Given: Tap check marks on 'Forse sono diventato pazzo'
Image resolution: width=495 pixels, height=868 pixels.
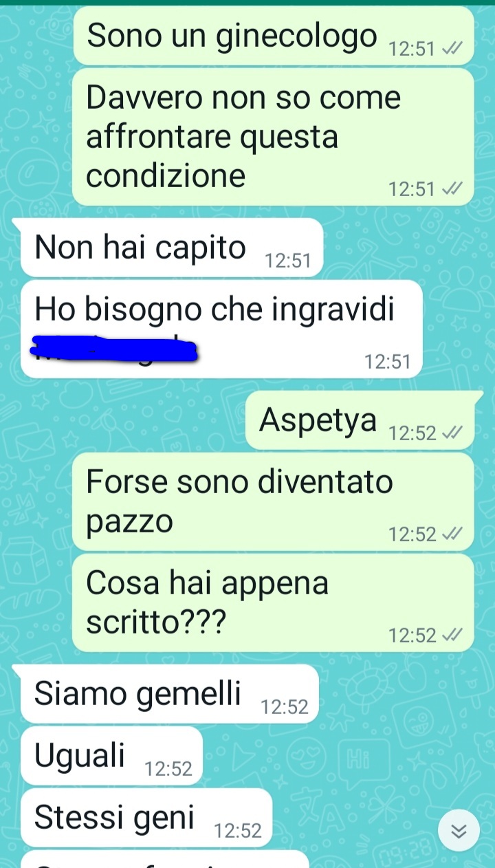Looking at the screenshot, I should tap(452, 534).
